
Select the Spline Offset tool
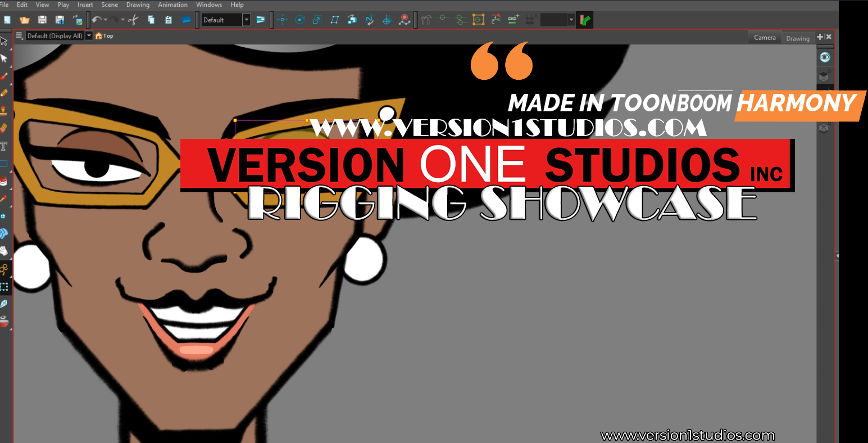point(370,20)
